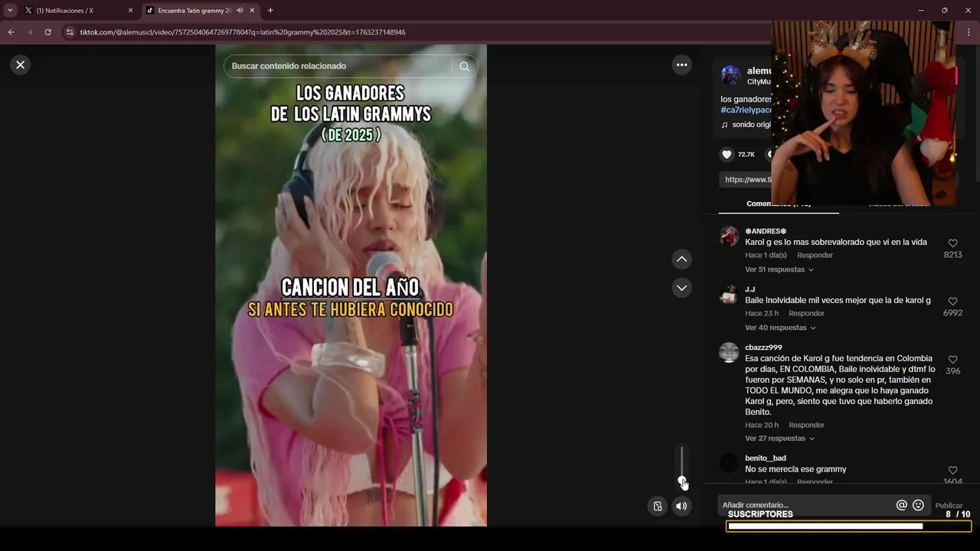Open a new browser tab
This screenshot has height=551, width=980.
(x=270, y=11)
